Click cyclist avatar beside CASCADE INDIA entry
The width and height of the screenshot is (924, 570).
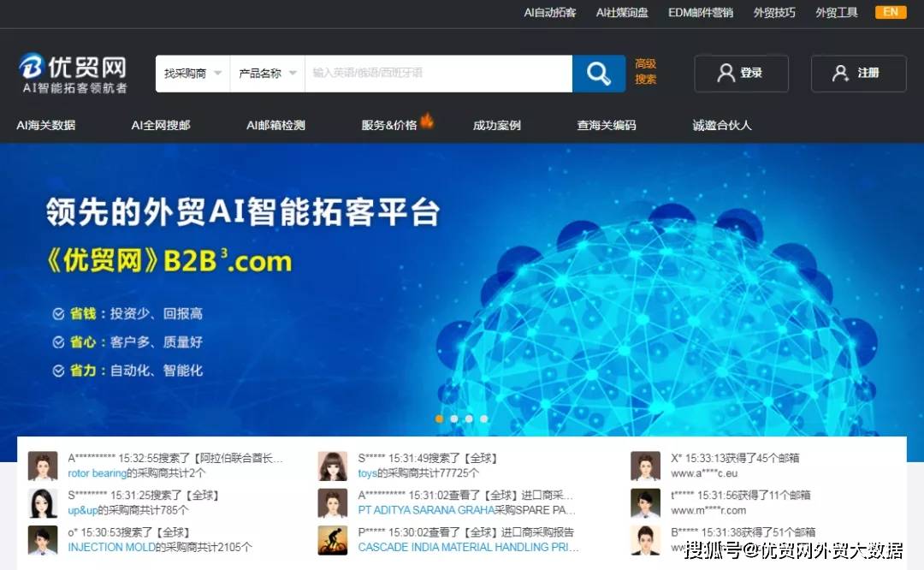coord(332,540)
